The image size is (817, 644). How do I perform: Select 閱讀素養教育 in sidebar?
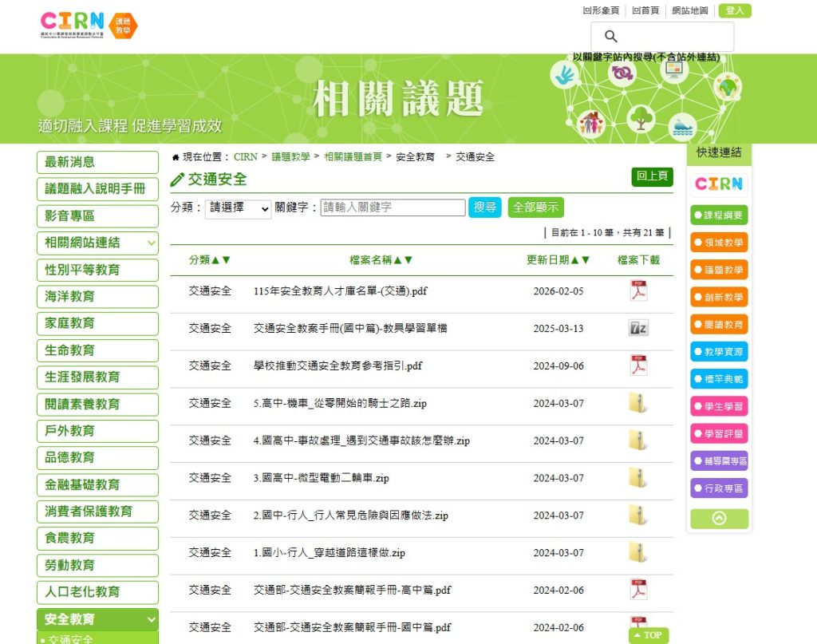pos(97,405)
